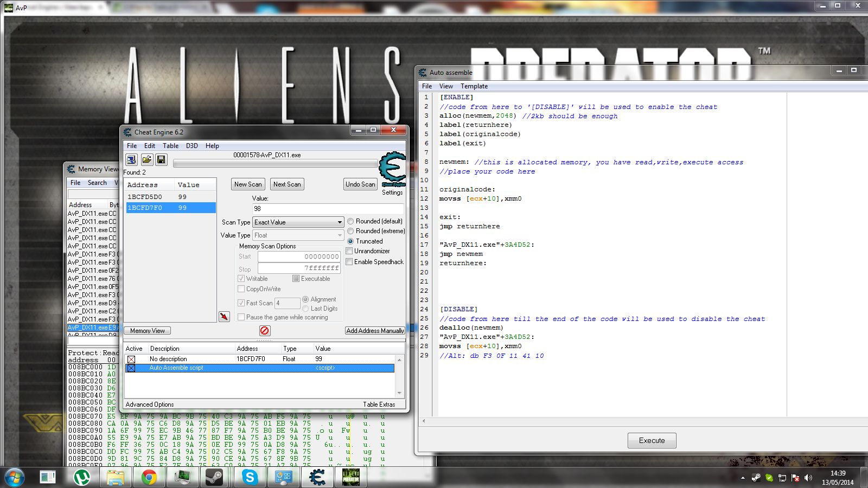Click Add Address Manually button
Screen dimensions: 868x488
click(x=375, y=331)
